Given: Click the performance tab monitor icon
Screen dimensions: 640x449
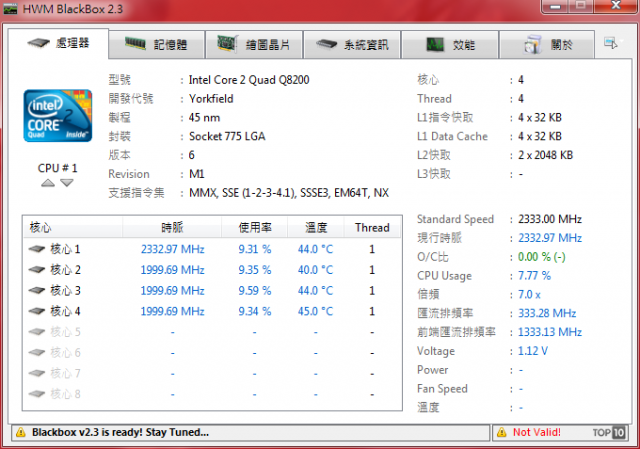Looking at the screenshot, I should tap(435, 44).
